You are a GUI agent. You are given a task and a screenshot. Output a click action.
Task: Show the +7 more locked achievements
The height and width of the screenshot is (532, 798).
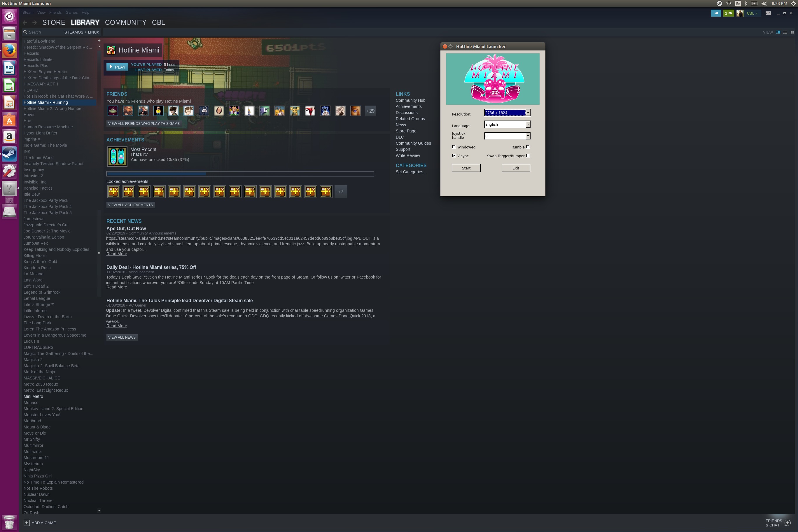click(x=341, y=192)
